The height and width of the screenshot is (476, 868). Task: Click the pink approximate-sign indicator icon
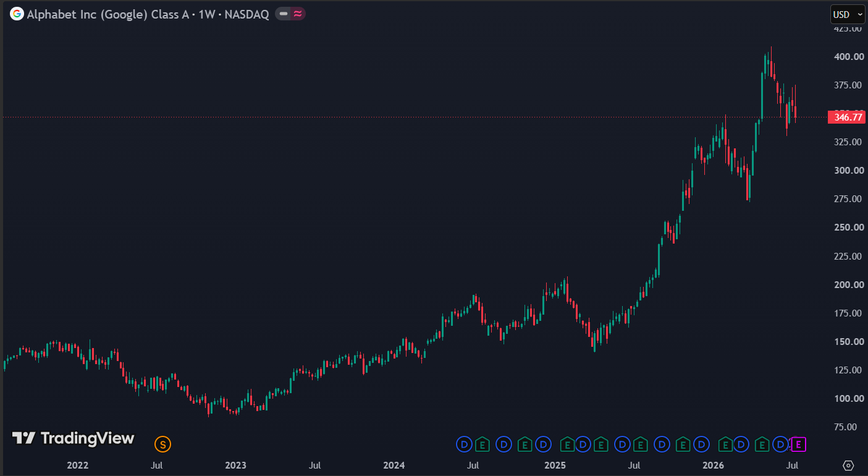tap(298, 14)
